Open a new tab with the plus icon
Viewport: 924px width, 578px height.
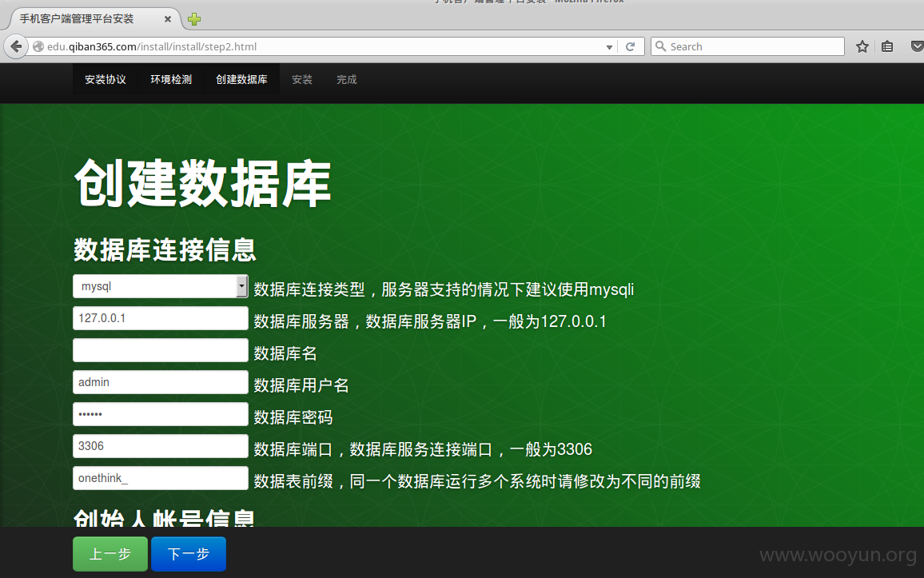(x=194, y=19)
